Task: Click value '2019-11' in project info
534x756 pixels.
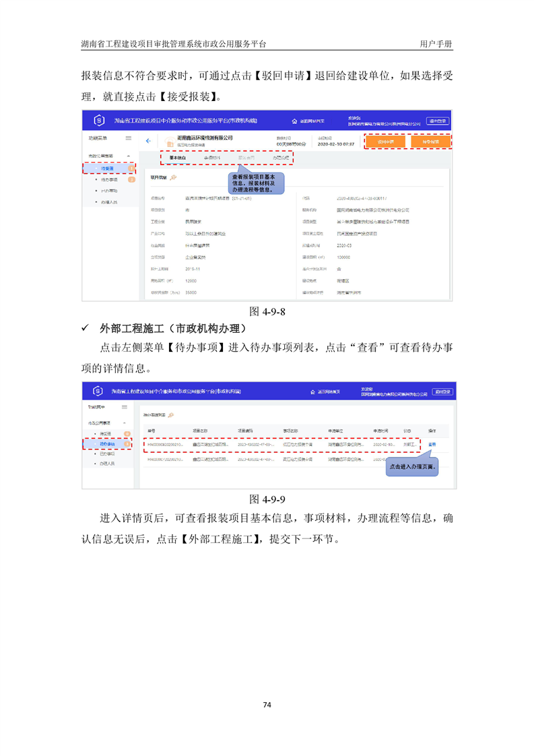Action: [x=193, y=269]
